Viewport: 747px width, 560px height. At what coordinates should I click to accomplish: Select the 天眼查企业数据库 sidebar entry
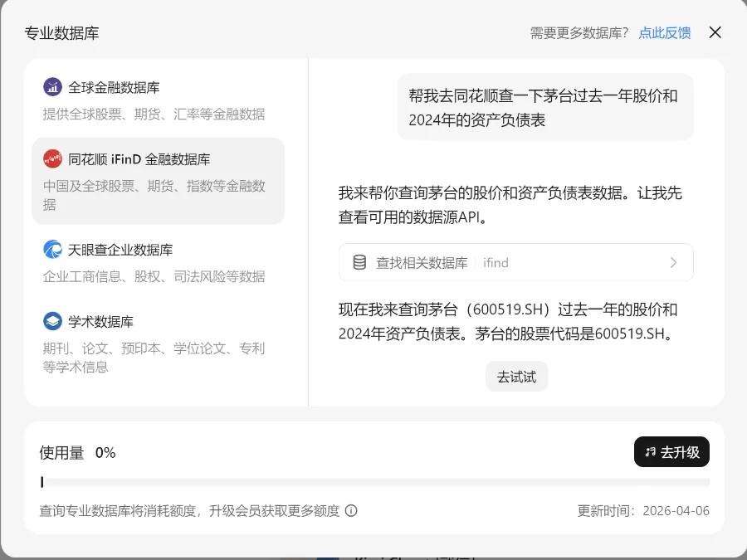coord(158,261)
